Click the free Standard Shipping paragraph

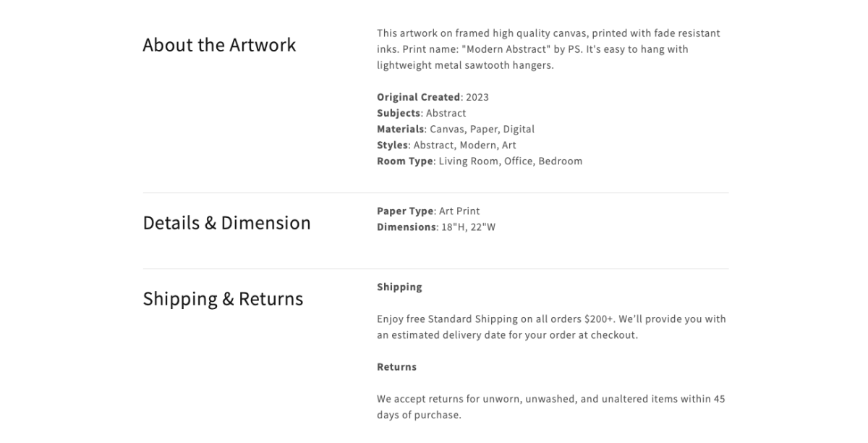pyautogui.click(x=550, y=327)
